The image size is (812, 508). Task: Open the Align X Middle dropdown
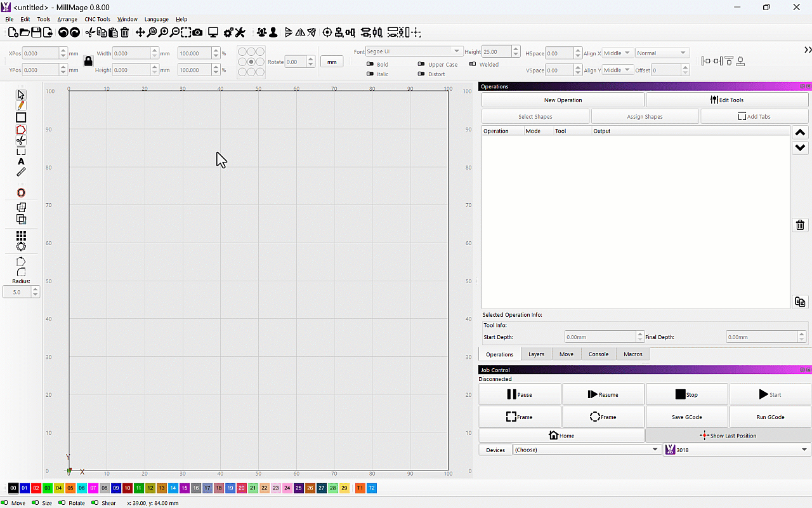(x=617, y=53)
